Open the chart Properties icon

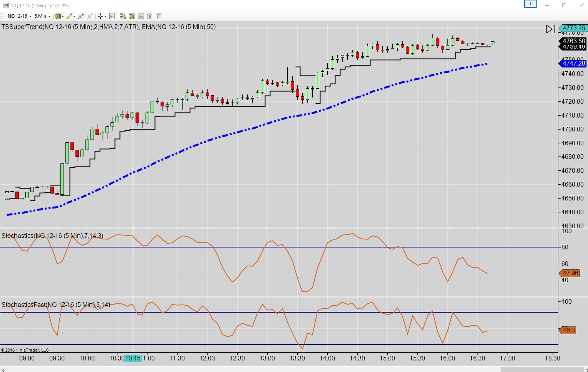(159, 16)
